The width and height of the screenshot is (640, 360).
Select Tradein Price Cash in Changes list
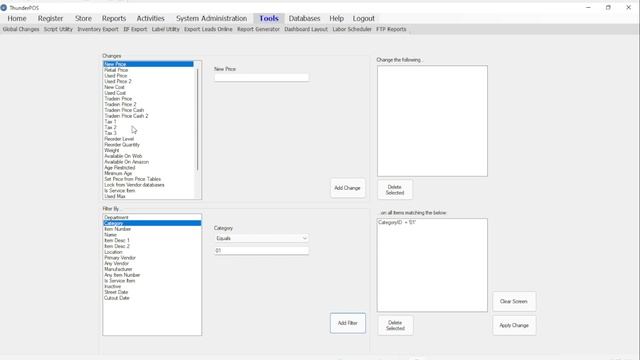[124, 110]
